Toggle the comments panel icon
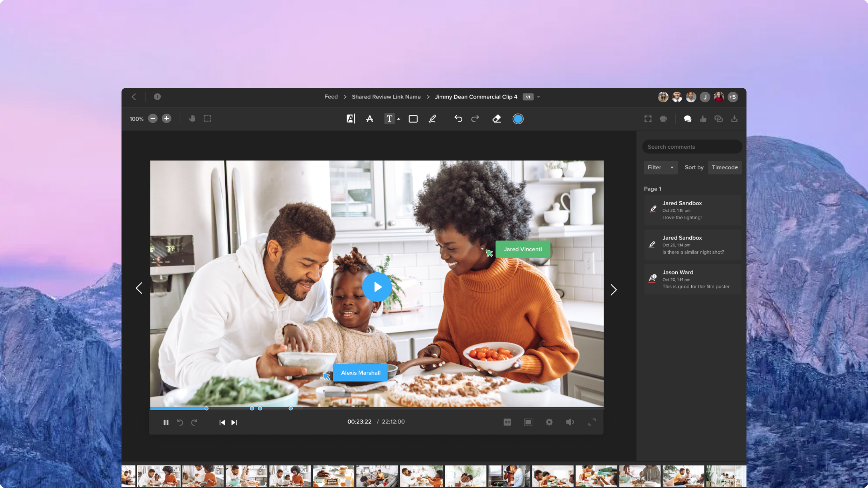Image resolution: width=868 pixels, height=488 pixels. (x=687, y=119)
